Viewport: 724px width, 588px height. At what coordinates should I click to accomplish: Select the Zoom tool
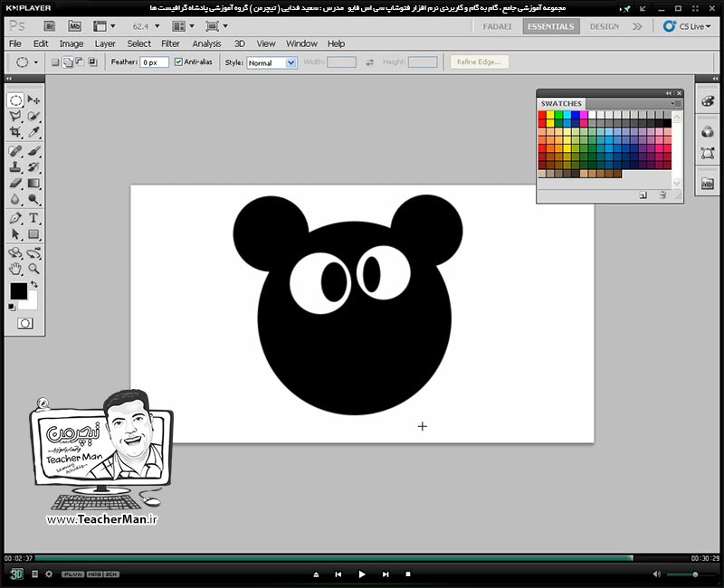(33, 269)
